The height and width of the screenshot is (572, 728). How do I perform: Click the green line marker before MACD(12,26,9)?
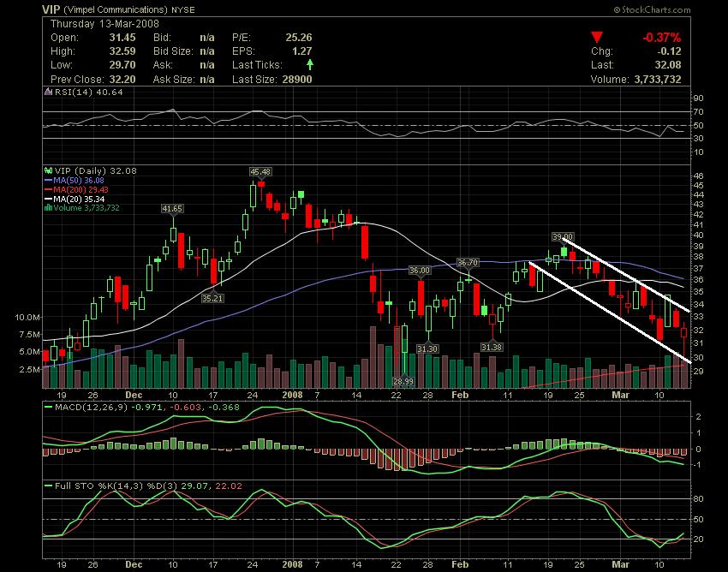(x=48, y=408)
